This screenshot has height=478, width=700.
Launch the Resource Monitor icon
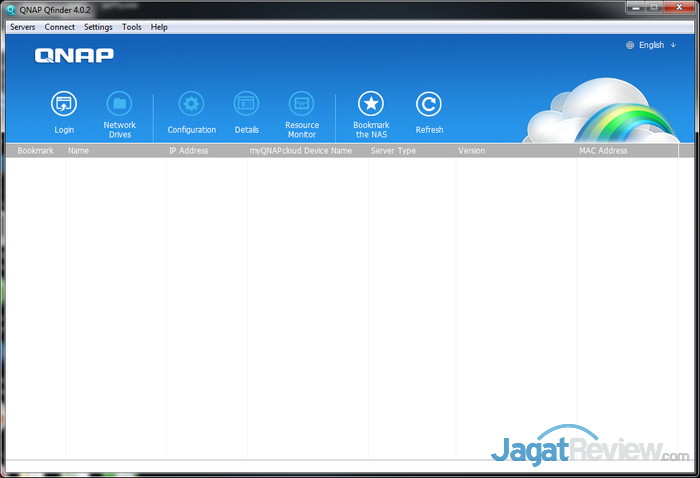click(x=301, y=104)
